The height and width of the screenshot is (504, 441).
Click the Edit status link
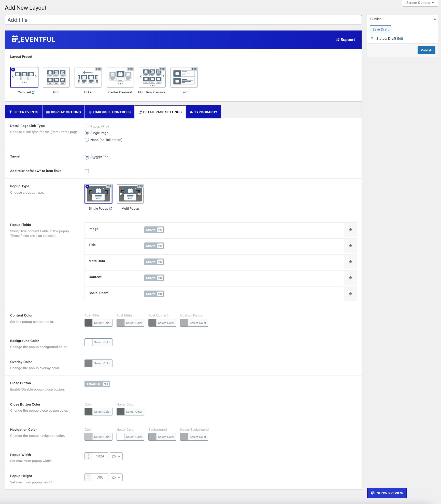[400, 39]
